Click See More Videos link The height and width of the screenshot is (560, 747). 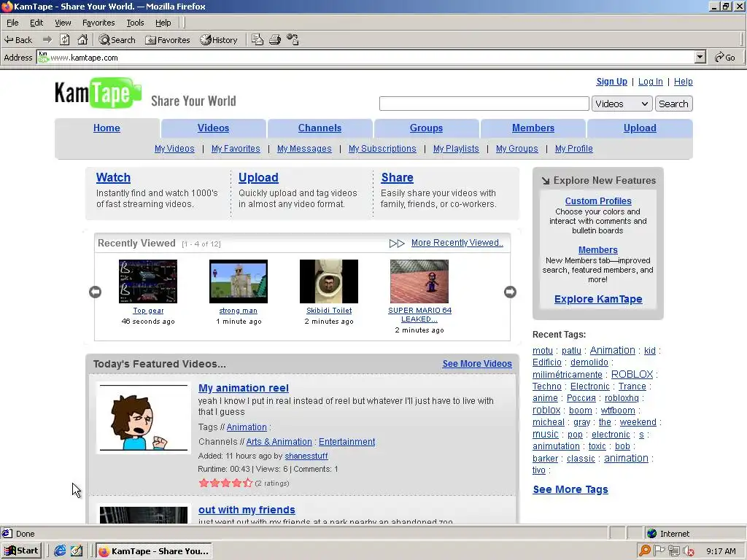(477, 364)
